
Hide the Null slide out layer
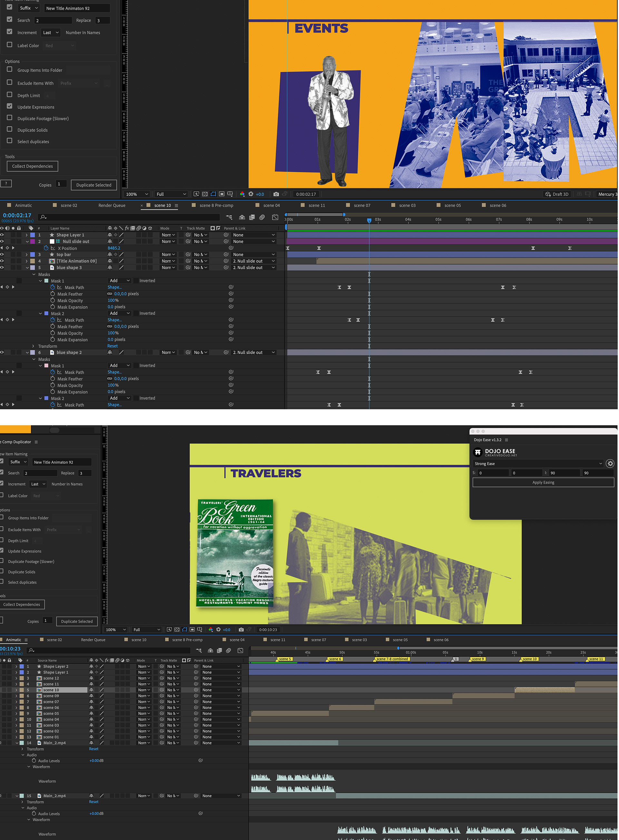(x=2, y=241)
